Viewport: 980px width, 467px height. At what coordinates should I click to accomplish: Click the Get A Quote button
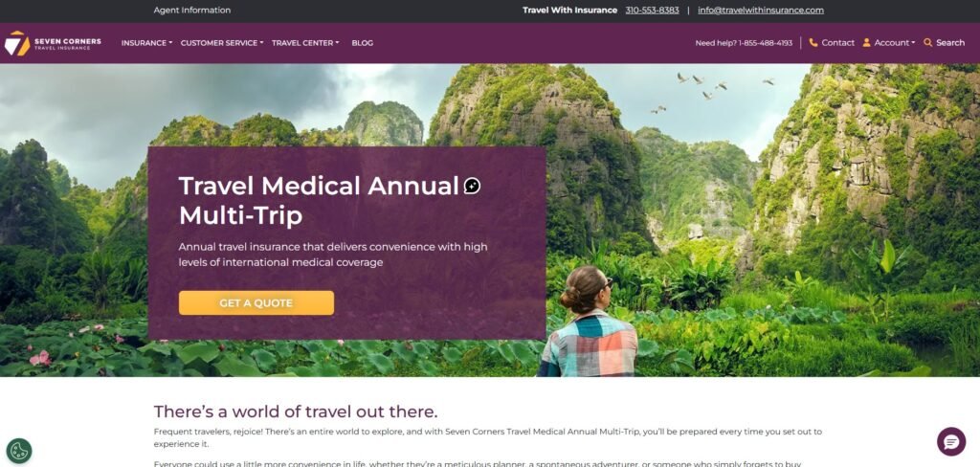[256, 303]
